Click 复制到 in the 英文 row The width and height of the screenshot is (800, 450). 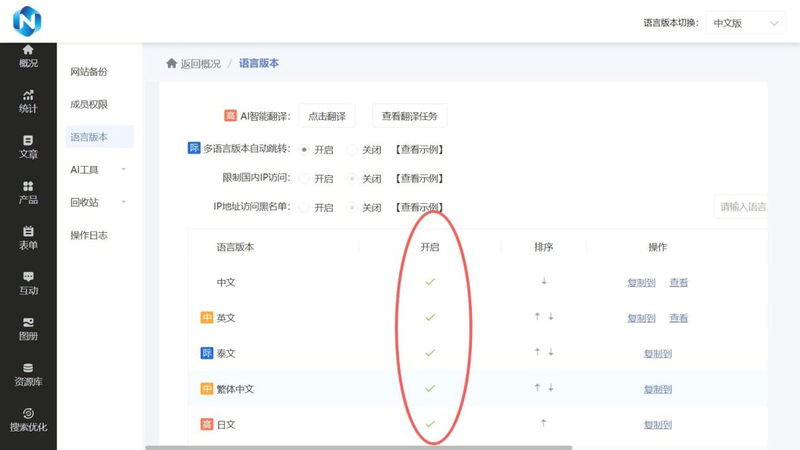641,318
